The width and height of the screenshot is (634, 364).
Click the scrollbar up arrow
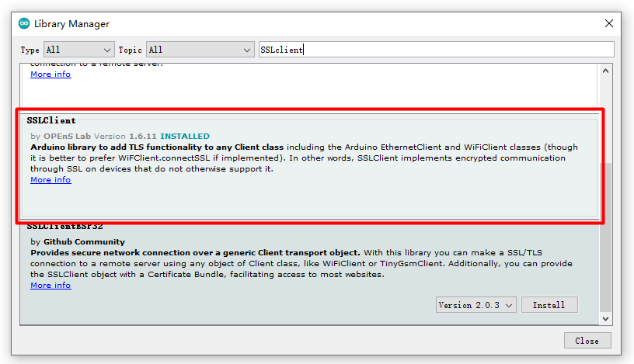tap(605, 71)
